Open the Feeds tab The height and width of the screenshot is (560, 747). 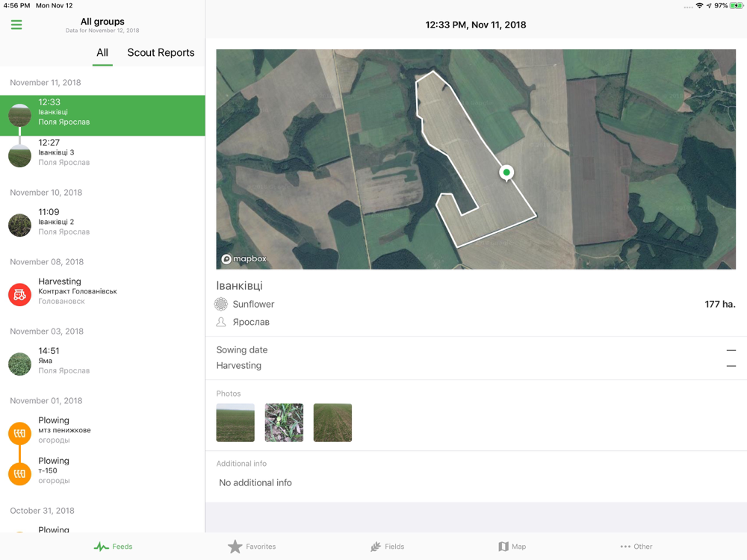114,547
